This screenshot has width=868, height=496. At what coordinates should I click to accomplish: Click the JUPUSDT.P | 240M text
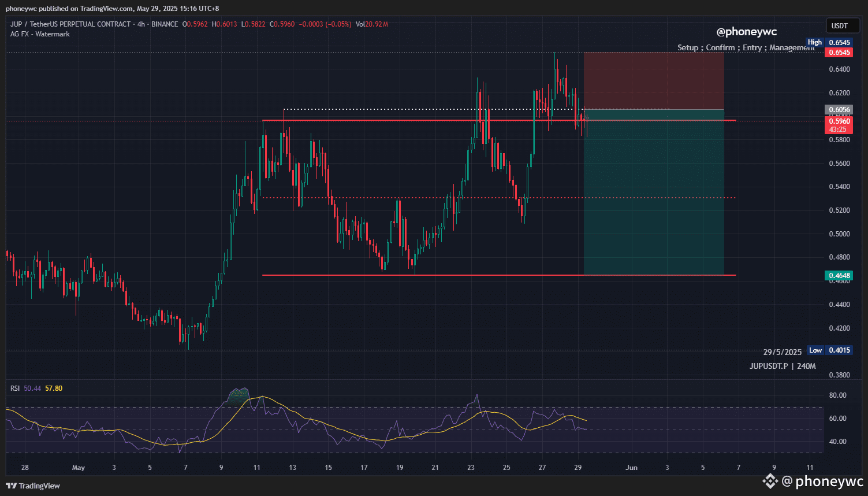783,366
